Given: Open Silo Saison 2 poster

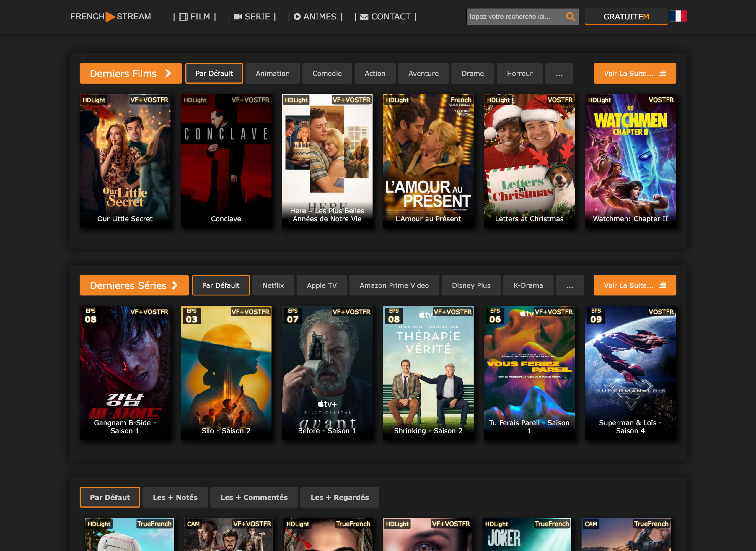Looking at the screenshot, I should tap(226, 373).
